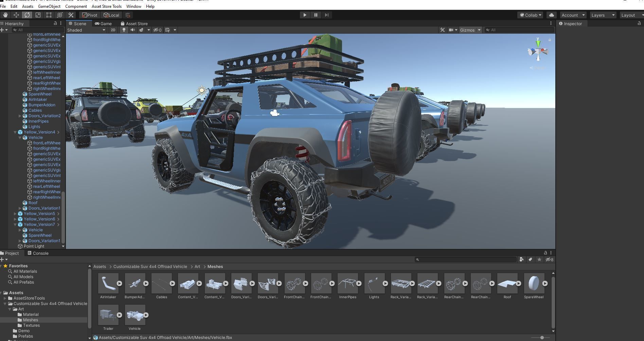This screenshot has height=341, width=644.
Task: Step one frame forward
Action: (x=326, y=15)
